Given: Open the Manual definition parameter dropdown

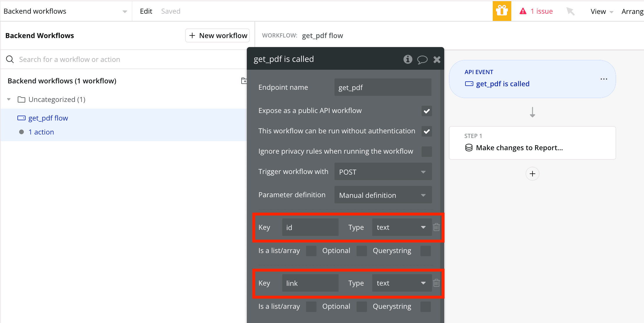Looking at the screenshot, I should click(383, 195).
